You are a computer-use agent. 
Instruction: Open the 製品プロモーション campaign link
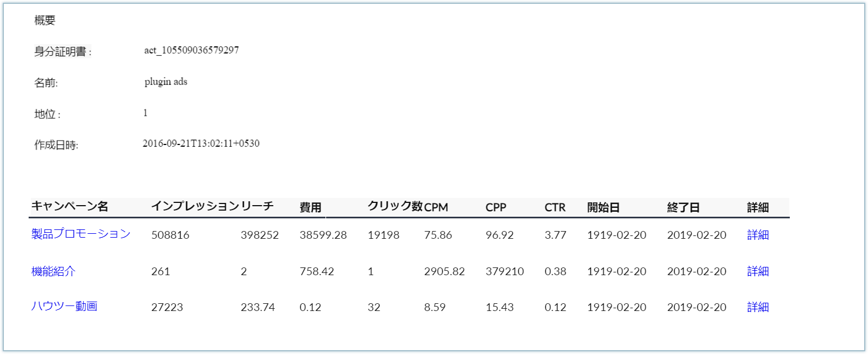(x=81, y=234)
